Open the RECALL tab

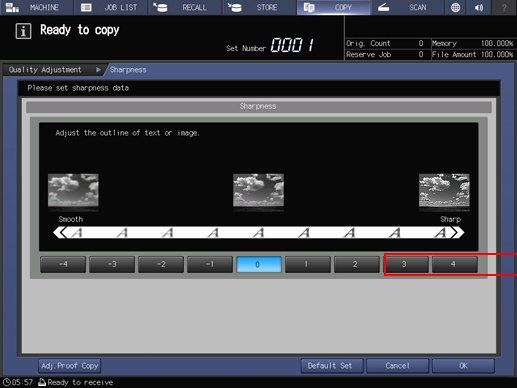pos(185,7)
